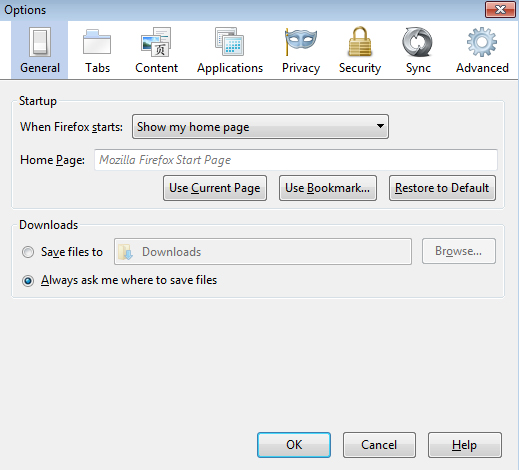The width and height of the screenshot is (519, 470).
Task: Open the Applications calendar icon
Action: 229,42
